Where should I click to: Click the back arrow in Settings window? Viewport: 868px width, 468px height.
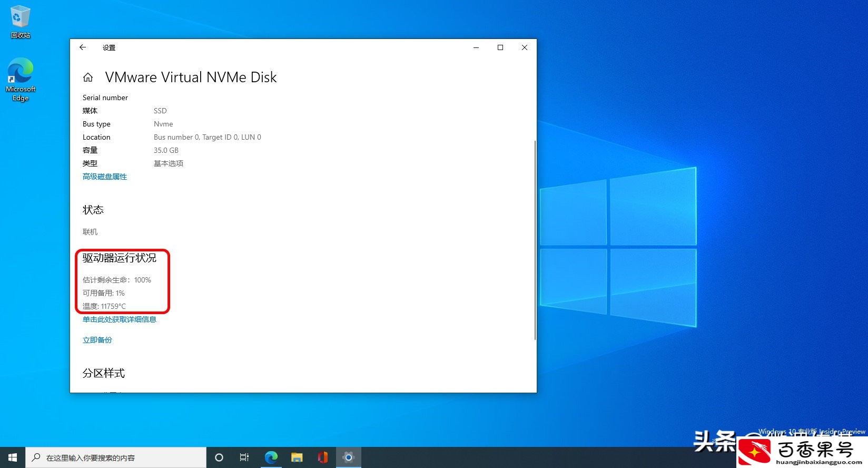point(83,47)
